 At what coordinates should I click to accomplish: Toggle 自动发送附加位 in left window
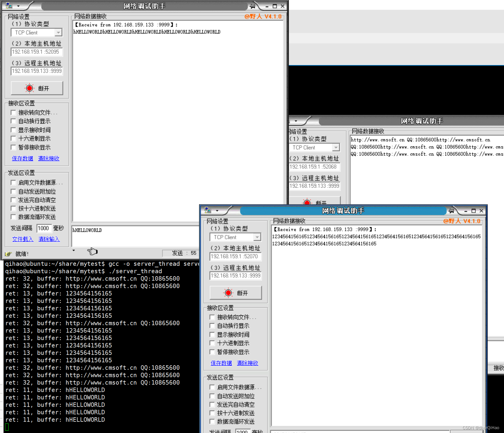tap(13, 192)
